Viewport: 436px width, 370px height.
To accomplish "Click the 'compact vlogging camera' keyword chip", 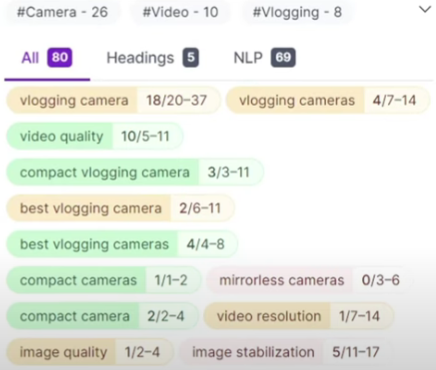I will tap(135, 172).
